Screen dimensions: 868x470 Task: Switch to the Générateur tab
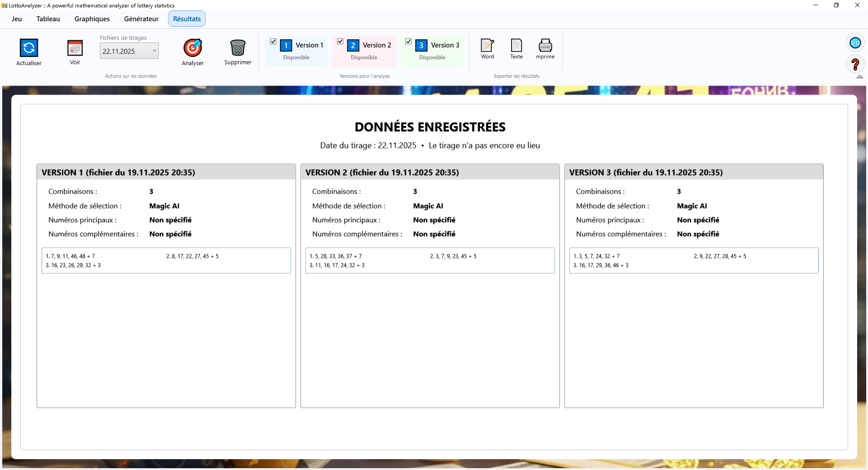tap(141, 19)
